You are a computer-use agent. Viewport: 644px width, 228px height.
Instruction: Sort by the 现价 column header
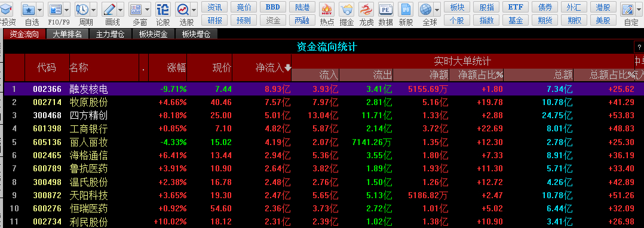coord(222,67)
